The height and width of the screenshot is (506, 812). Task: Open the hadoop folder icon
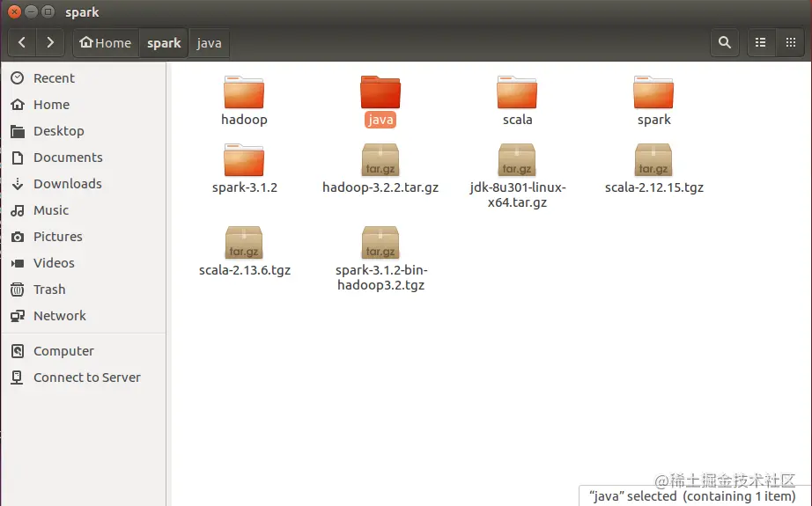(244, 92)
